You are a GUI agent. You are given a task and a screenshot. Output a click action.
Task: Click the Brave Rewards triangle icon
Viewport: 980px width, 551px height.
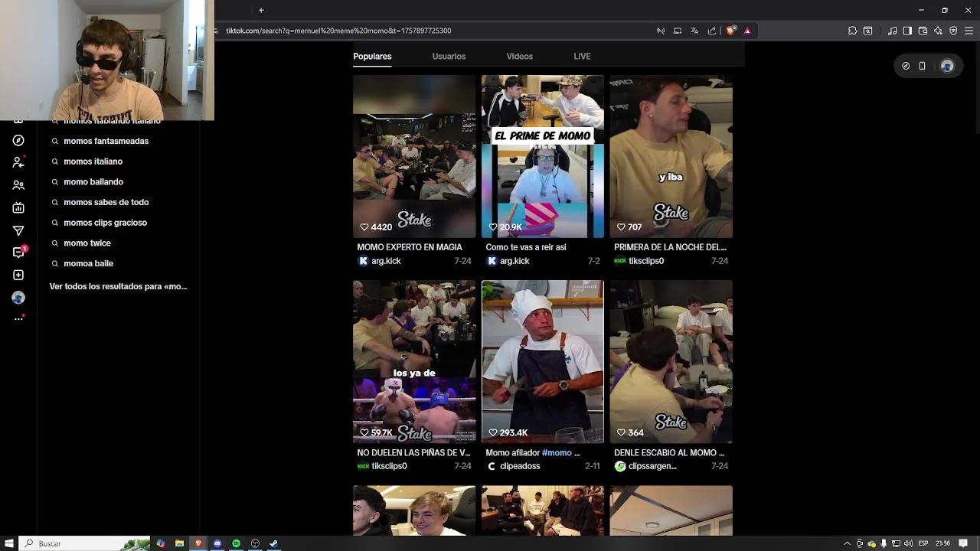coord(747,31)
